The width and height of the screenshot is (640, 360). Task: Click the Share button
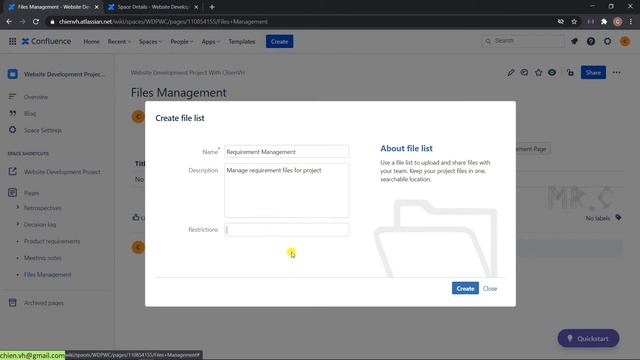pyautogui.click(x=593, y=73)
